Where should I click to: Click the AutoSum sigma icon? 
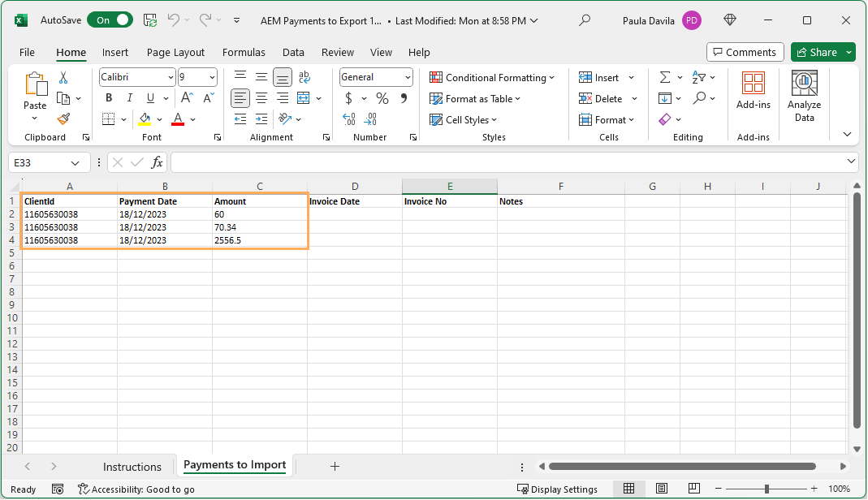click(x=665, y=77)
